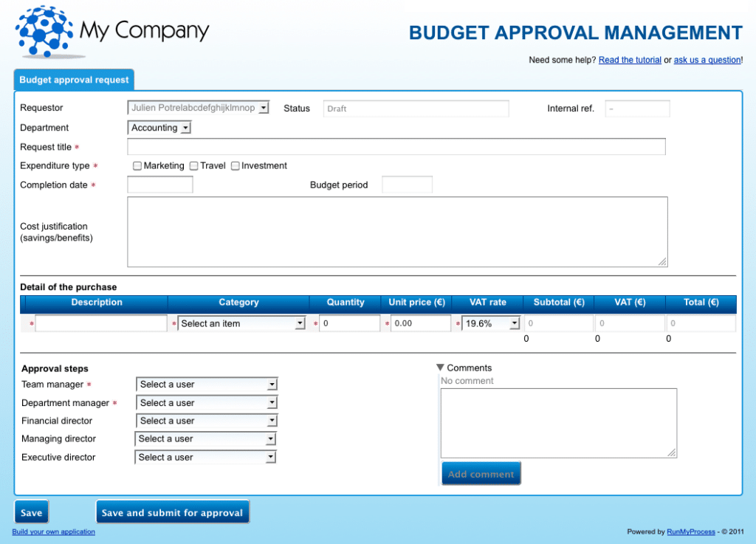The height and width of the screenshot is (544, 756).
Task: Click the Internal ref. field
Action: pos(637,109)
